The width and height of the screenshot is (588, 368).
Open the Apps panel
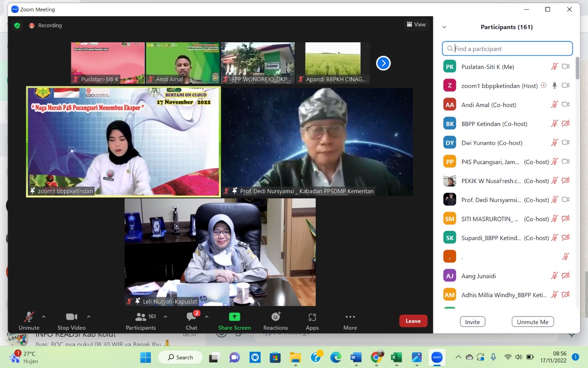[x=312, y=321]
